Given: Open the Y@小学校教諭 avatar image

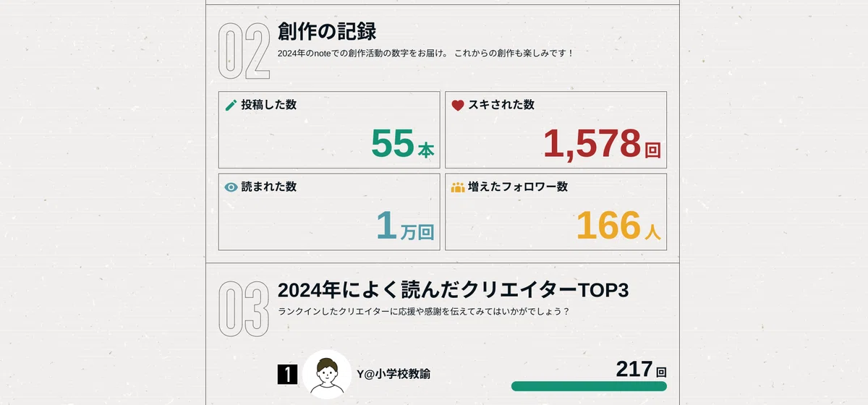Looking at the screenshot, I should (327, 375).
